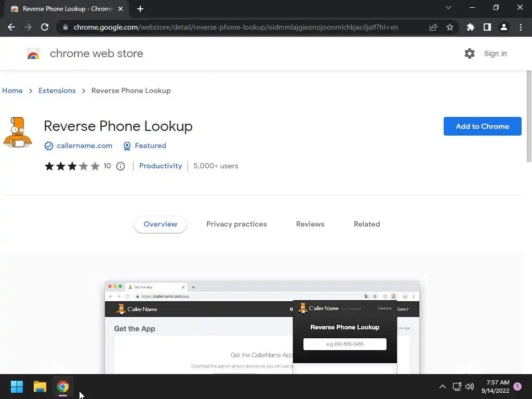The width and height of the screenshot is (532, 399).
Task: Click the network tray icon
Action: click(457, 387)
